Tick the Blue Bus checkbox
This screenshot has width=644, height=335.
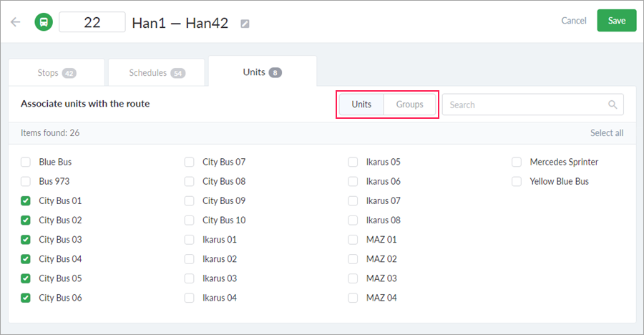tap(26, 162)
